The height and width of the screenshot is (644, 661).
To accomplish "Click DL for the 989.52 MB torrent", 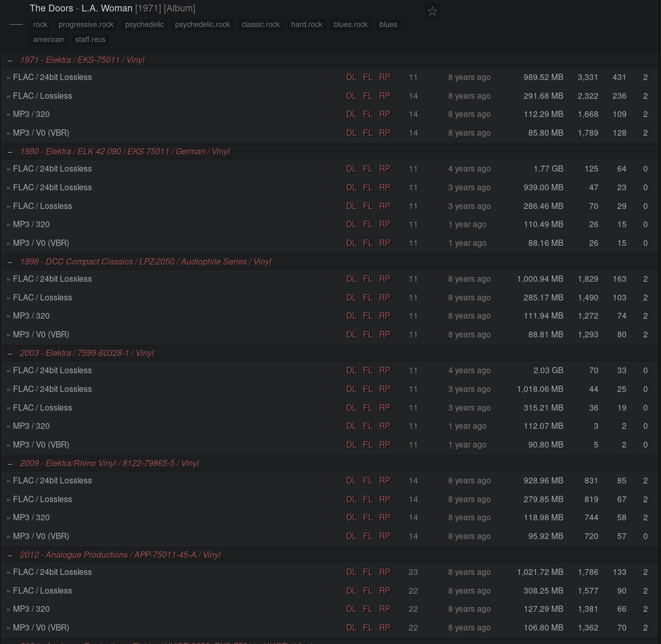I will pyautogui.click(x=352, y=77).
